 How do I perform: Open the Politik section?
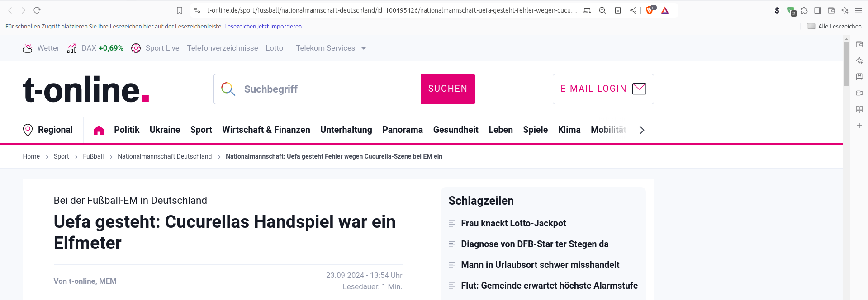click(x=127, y=130)
